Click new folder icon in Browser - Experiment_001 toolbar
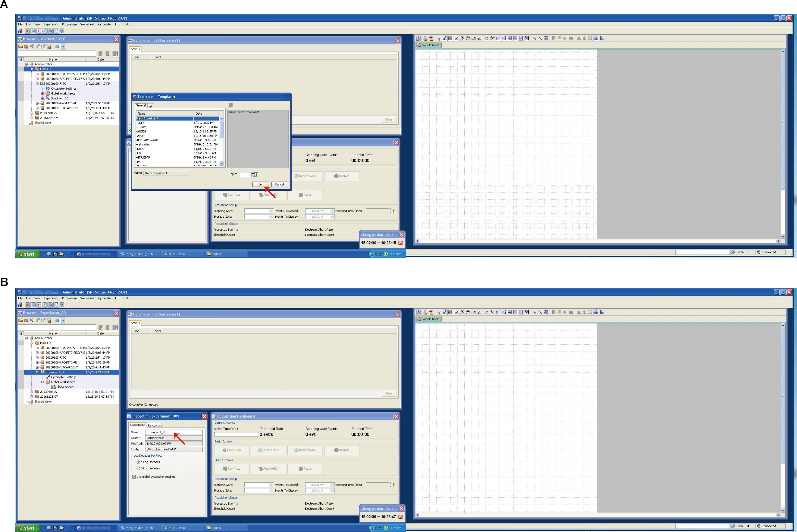Viewport: 797px width, 532px height. [x=21, y=320]
